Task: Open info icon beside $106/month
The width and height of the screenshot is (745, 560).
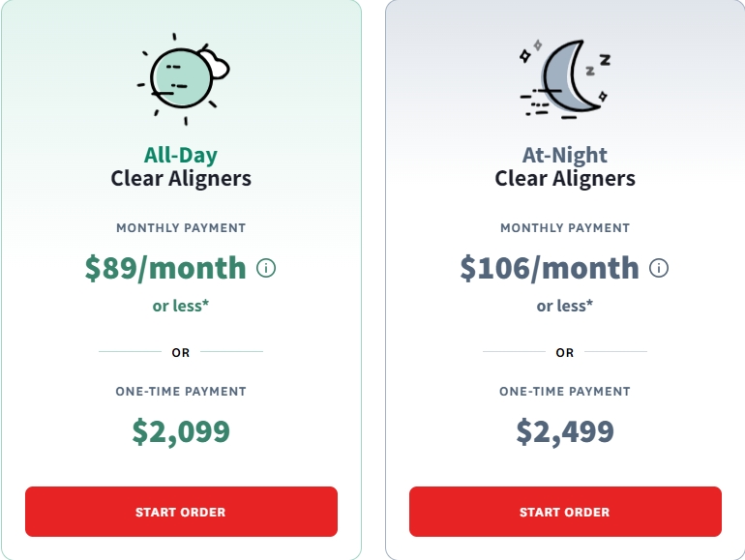Action: click(659, 268)
